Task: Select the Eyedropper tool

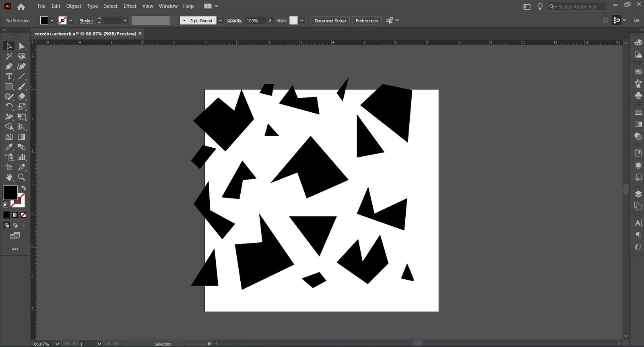Action: 9,147
